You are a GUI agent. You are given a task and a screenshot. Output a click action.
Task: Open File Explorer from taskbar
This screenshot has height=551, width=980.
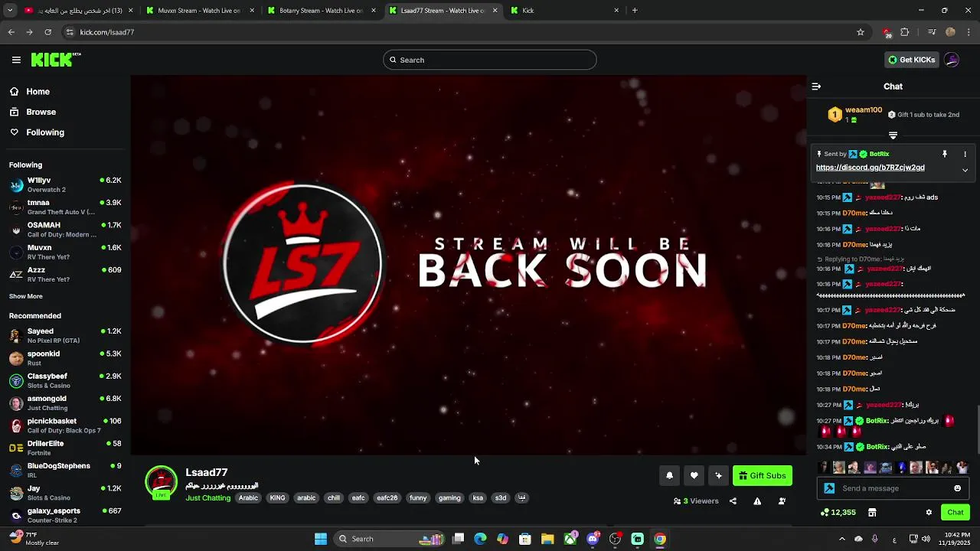point(547,539)
